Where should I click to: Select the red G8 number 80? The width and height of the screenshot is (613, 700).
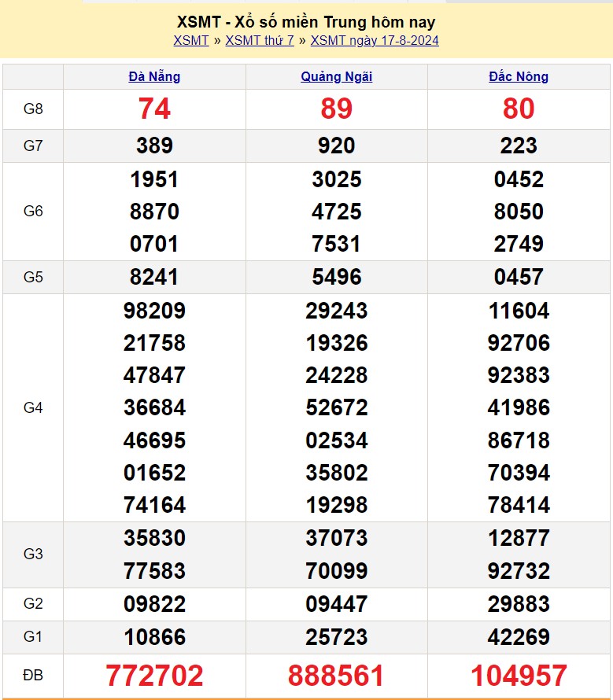click(519, 109)
